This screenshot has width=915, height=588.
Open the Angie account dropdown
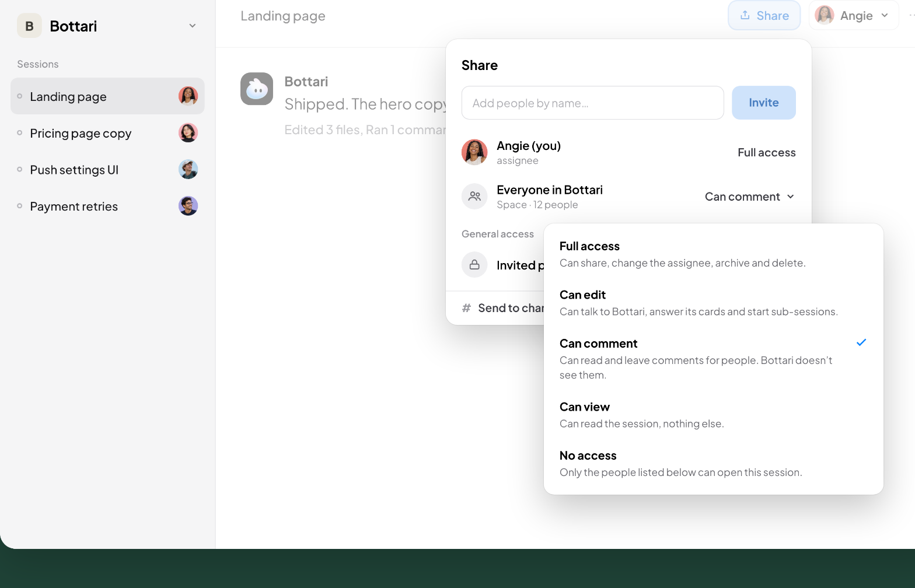(x=853, y=16)
